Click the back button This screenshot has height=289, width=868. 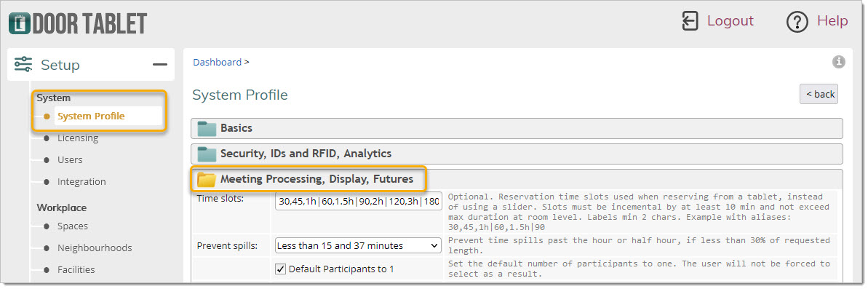click(x=819, y=94)
